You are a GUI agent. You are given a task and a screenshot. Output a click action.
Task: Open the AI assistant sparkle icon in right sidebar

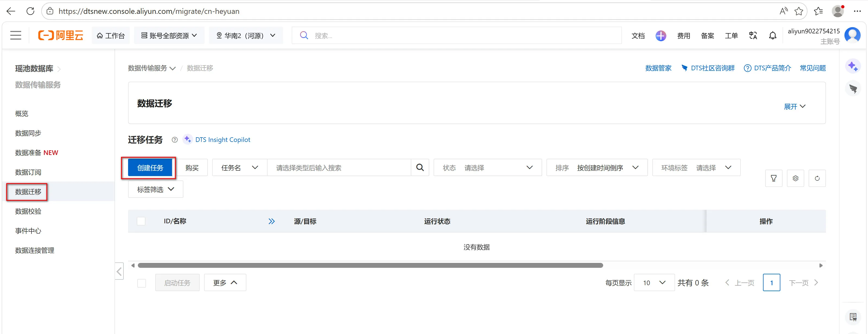853,66
